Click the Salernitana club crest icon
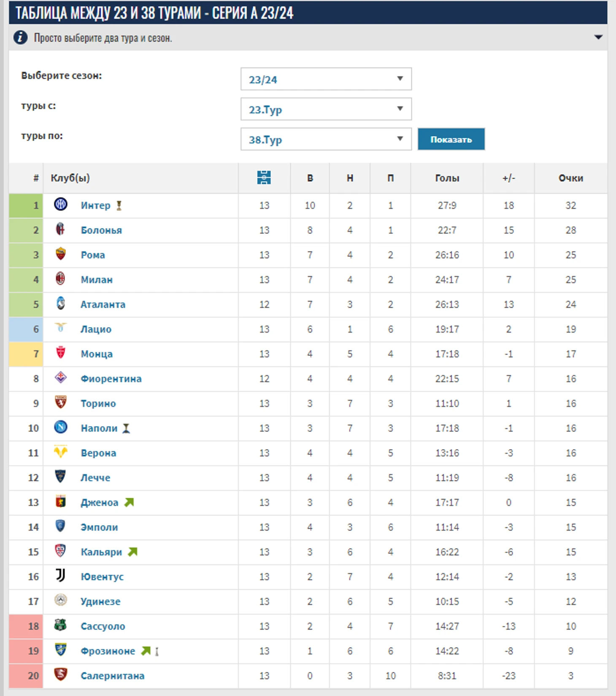Image resolution: width=616 pixels, height=696 pixels. [61, 674]
